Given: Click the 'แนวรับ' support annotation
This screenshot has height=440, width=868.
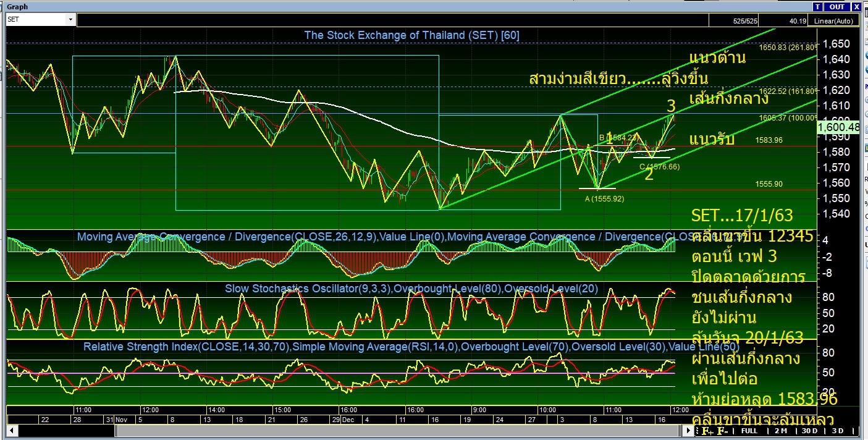Looking at the screenshot, I should point(712,139).
